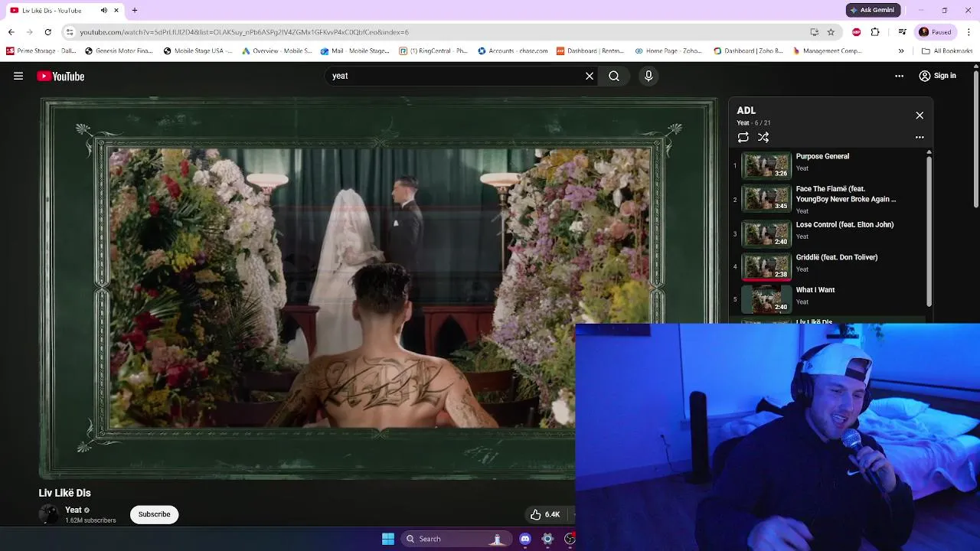Open the All Bookmarks folder

(x=947, y=51)
